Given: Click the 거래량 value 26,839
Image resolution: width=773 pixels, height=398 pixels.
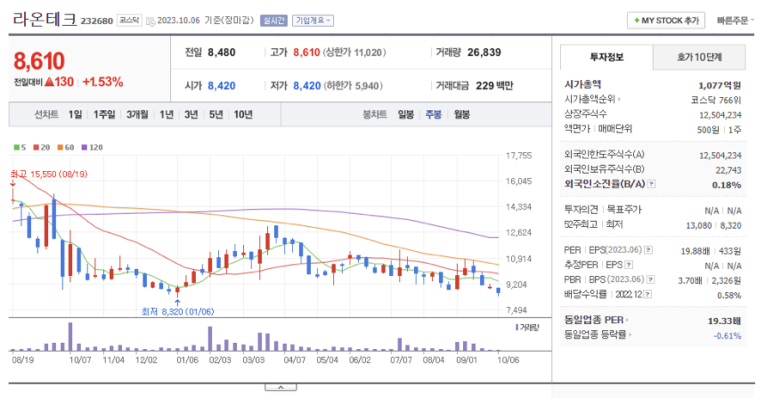Looking at the screenshot, I should tap(484, 52).
